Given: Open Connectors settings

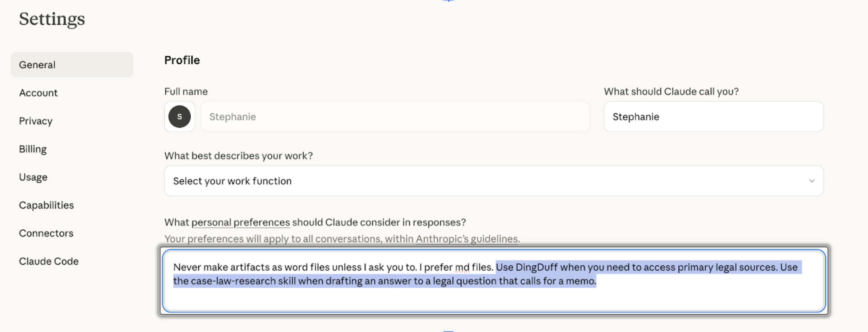Looking at the screenshot, I should click(46, 233).
